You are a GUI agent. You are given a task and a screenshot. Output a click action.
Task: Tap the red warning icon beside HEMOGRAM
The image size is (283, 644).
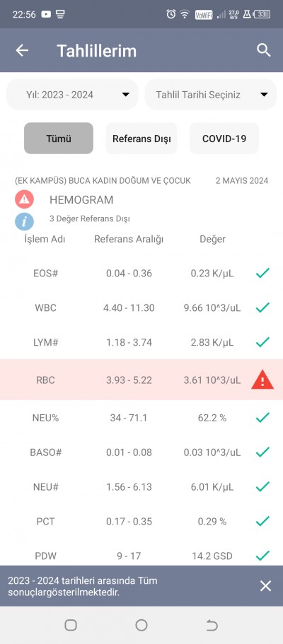(x=24, y=199)
